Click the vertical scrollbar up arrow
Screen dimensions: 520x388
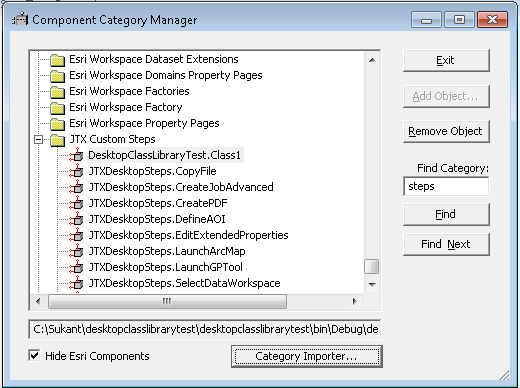[x=372, y=60]
